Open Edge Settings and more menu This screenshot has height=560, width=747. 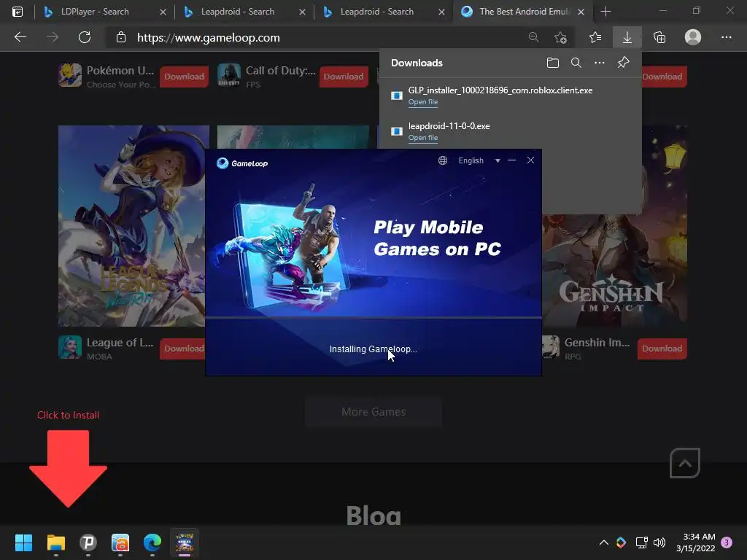coord(726,37)
